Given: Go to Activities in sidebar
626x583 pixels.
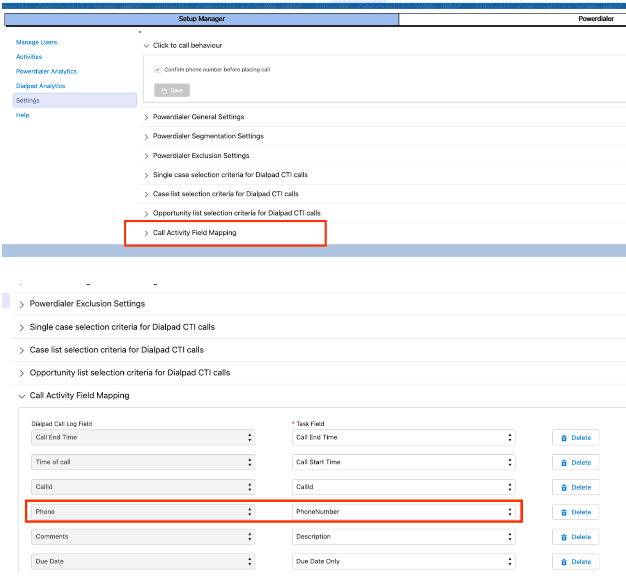Looking at the screenshot, I should pos(29,57).
